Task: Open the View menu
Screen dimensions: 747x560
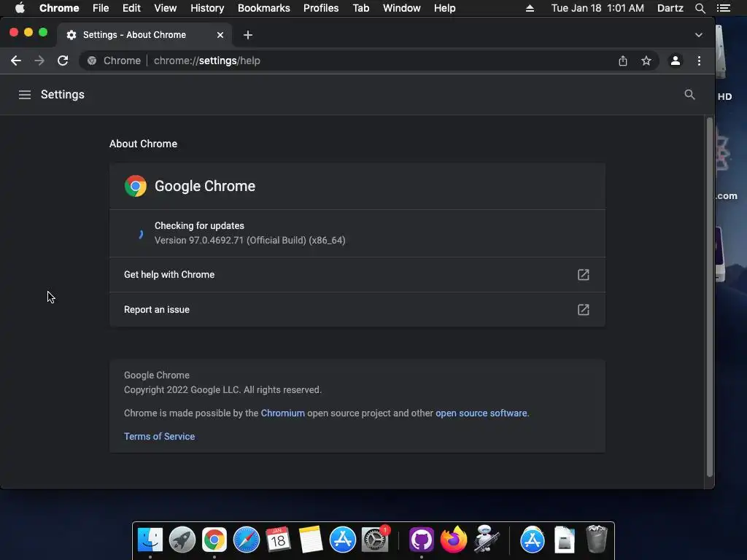Action: [166, 8]
